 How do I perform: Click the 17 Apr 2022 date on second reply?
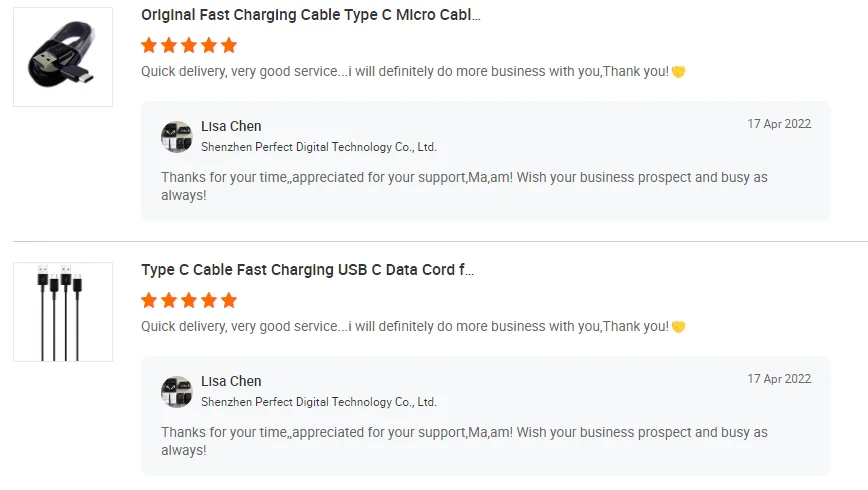[x=779, y=379]
